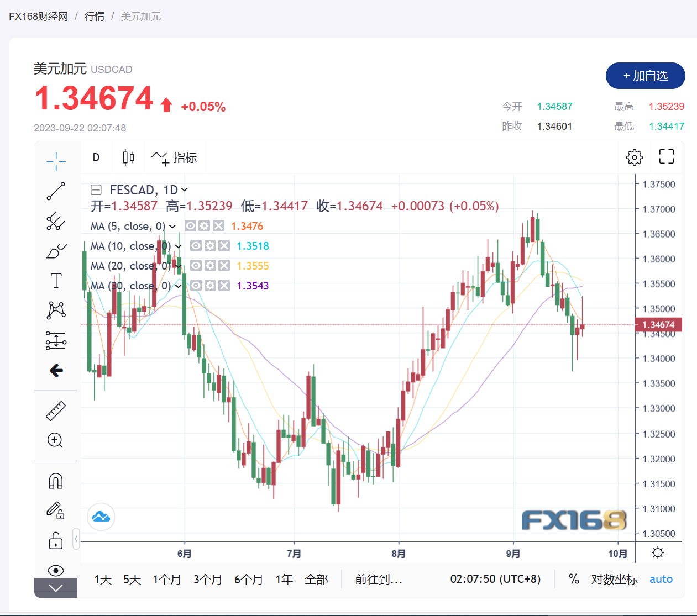Image resolution: width=697 pixels, height=616 pixels.
Task: Open the 行情 breadcrumb link
Action: coord(95,17)
